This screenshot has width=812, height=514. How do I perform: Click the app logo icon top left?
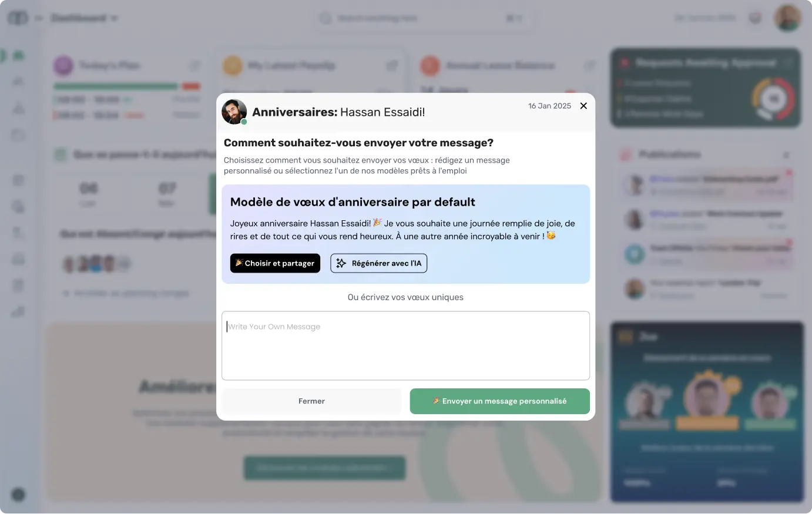coord(18,18)
